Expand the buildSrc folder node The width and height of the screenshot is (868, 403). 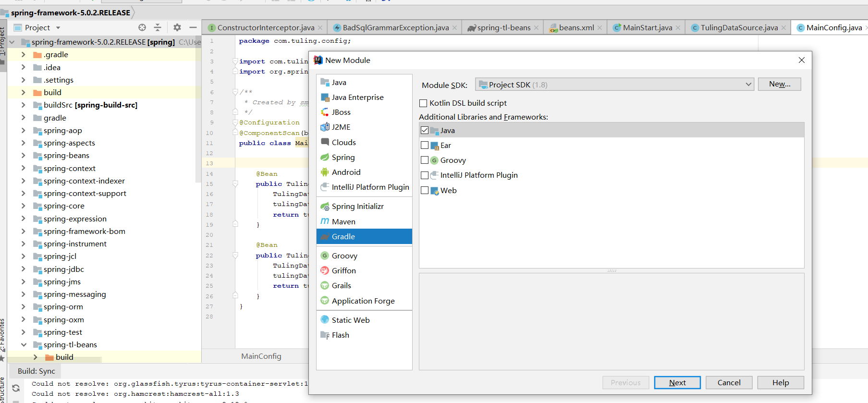23,105
